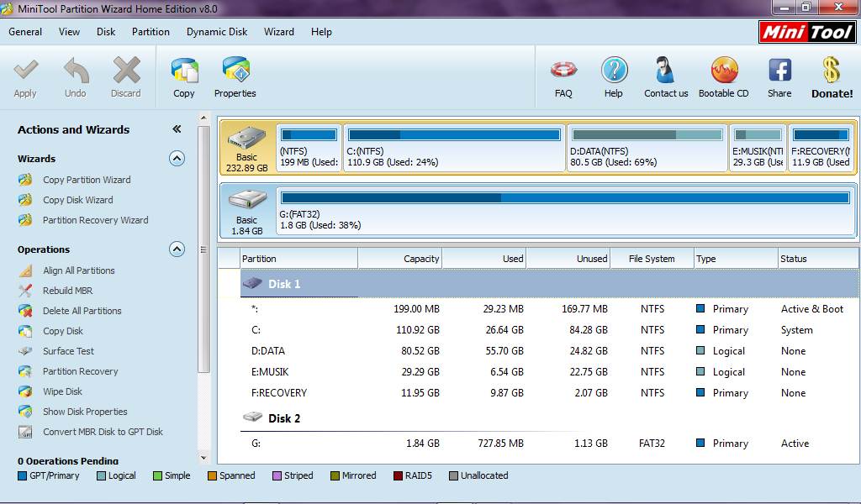Open the Properties toolbar icon
The image size is (861, 504).
point(235,76)
